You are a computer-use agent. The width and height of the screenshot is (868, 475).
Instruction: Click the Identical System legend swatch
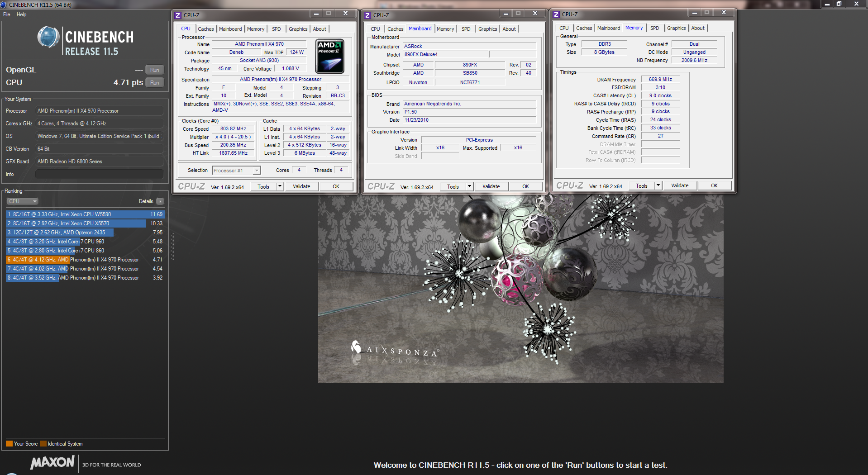(x=43, y=444)
